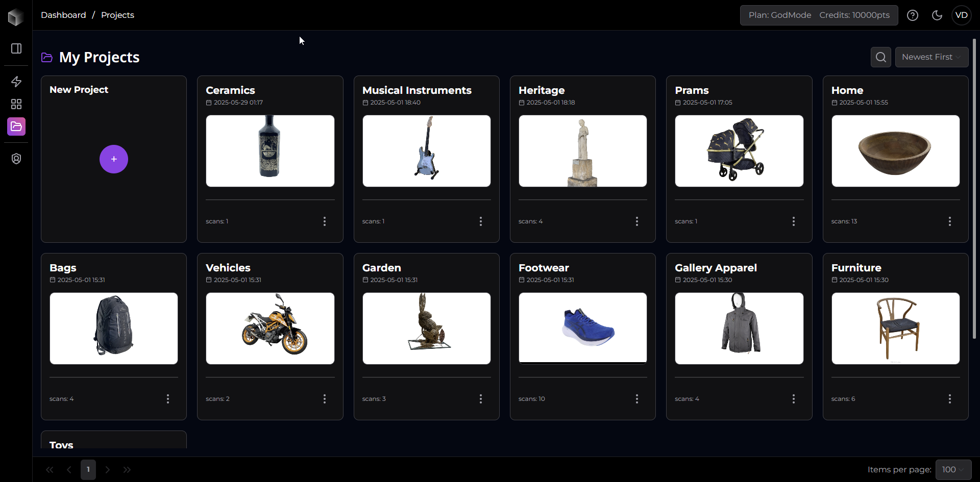Open the help question mark icon
Image resolution: width=980 pixels, height=482 pixels.
[913, 15]
